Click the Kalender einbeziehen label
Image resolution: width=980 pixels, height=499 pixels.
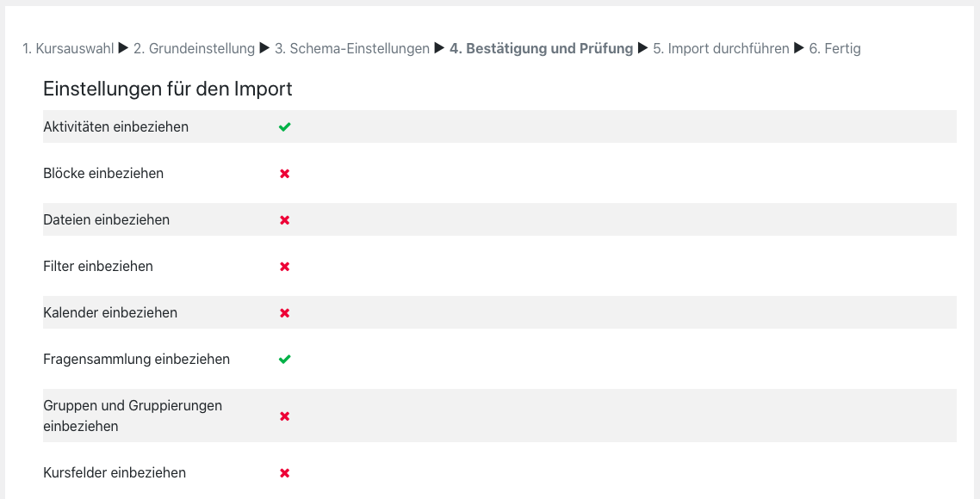(110, 313)
